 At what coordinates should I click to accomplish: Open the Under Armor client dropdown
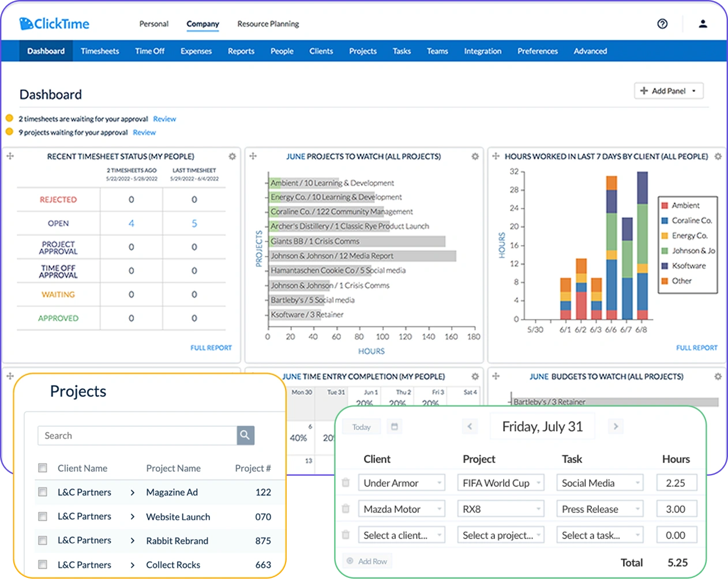(x=401, y=483)
